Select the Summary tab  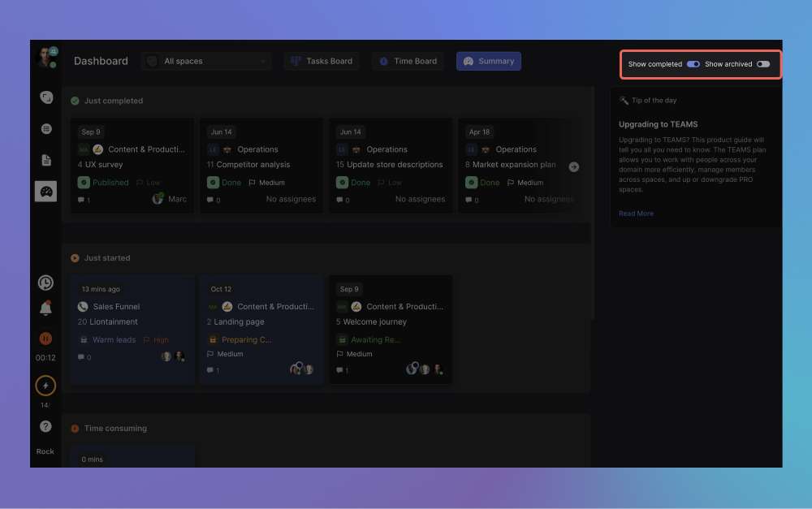coord(488,61)
